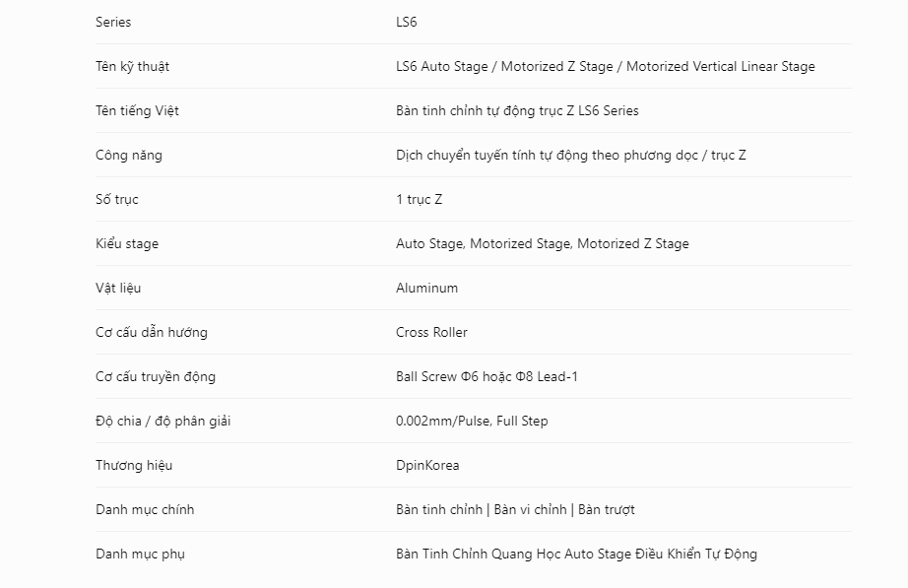Click the Bàn trượt category text

click(607, 510)
